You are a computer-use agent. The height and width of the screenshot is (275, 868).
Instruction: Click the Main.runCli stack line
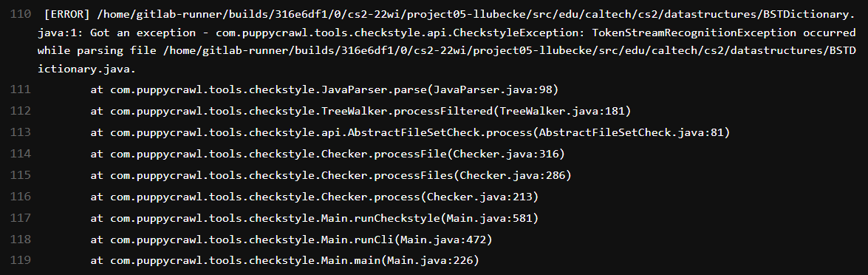pyautogui.click(x=292, y=240)
